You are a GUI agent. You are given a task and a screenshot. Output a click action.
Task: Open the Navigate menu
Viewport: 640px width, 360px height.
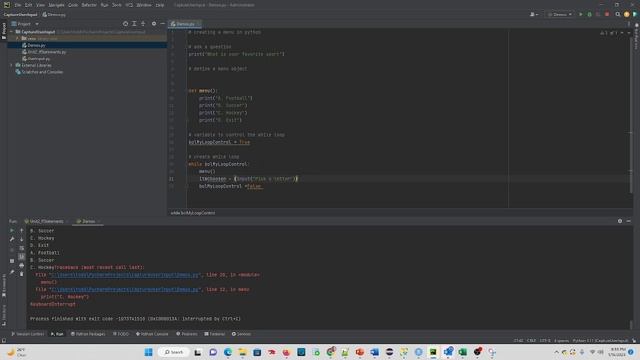click(x=56, y=5)
